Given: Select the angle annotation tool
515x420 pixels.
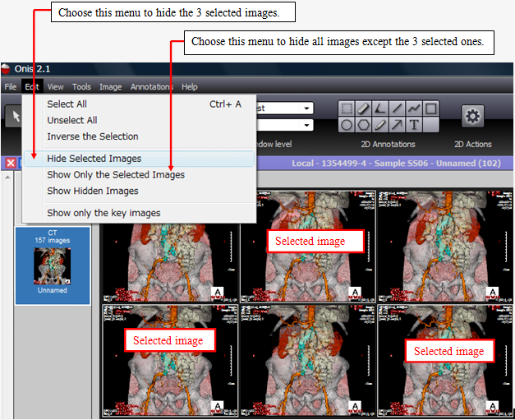Looking at the screenshot, I should click(x=380, y=108).
